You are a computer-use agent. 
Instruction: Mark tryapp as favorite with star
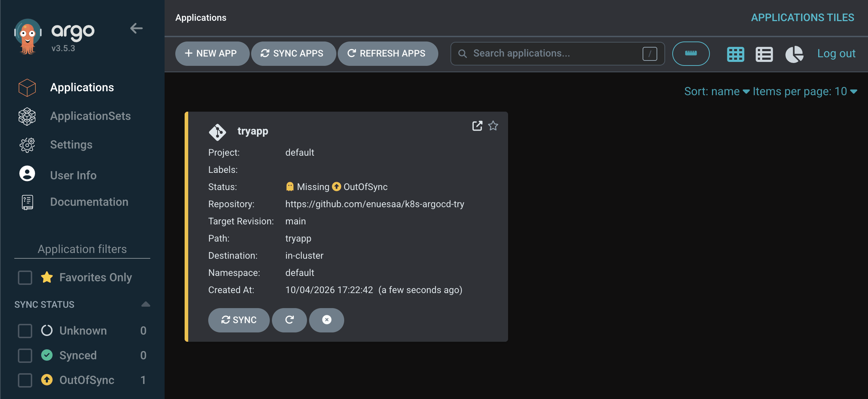click(493, 126)
